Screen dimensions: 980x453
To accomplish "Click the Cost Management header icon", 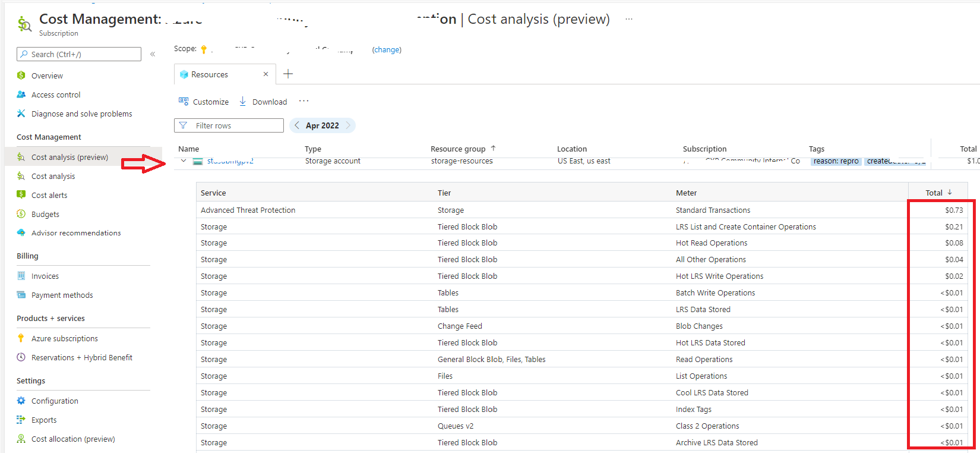I will [24, 24].
